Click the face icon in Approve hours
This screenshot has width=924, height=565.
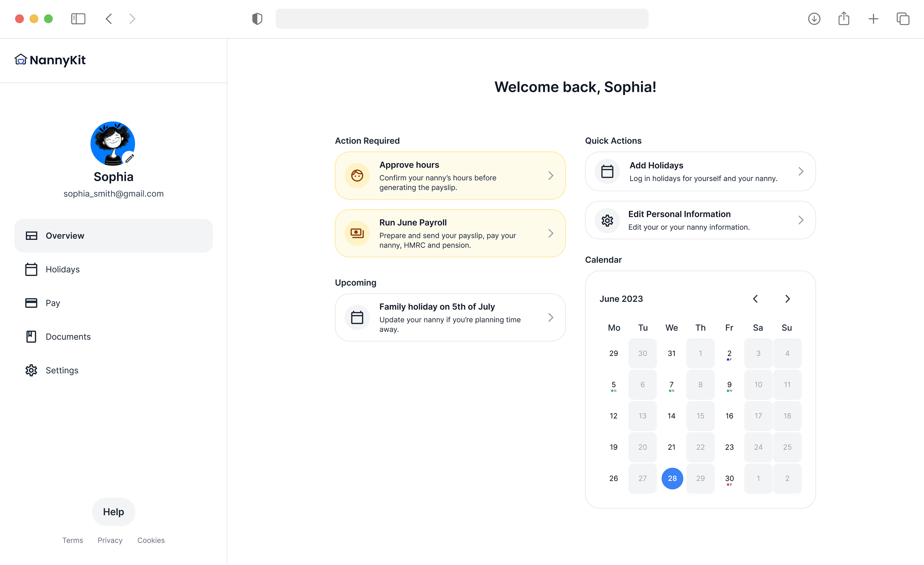(x=357, y=175)
